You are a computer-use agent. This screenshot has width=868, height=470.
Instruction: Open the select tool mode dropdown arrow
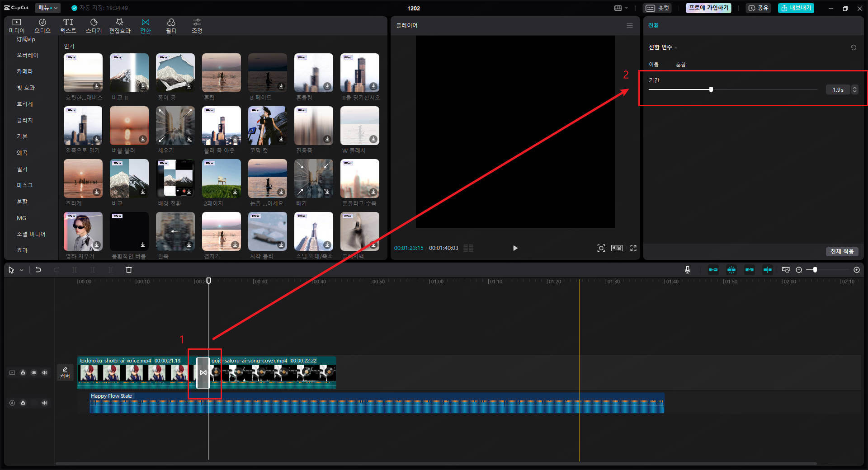pos(21,270)
